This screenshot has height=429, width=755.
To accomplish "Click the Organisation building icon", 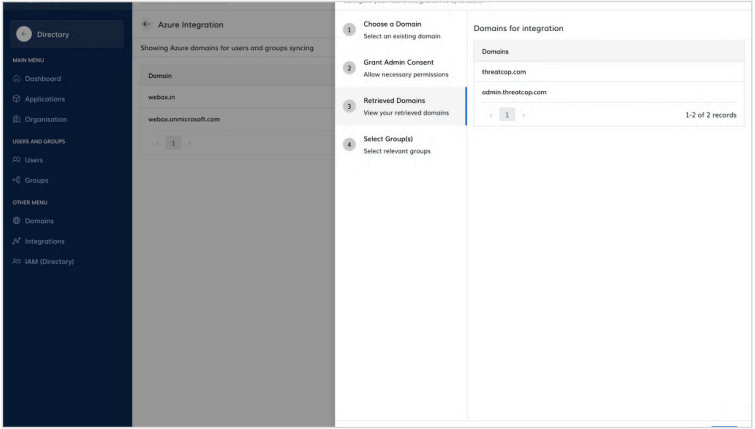I will [x=15, y=119].
